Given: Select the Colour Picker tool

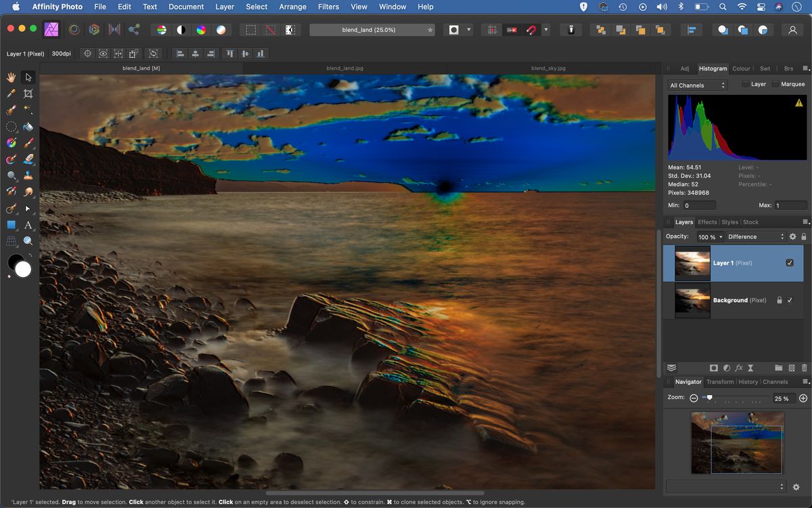Looking at the screenshot, I should pyautogui.click(x=11, y=93).
